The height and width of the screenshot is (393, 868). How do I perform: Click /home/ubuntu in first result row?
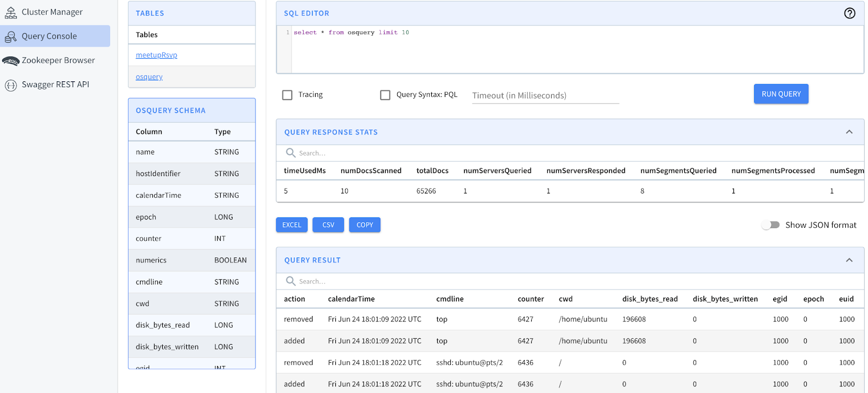pos(583,320)
